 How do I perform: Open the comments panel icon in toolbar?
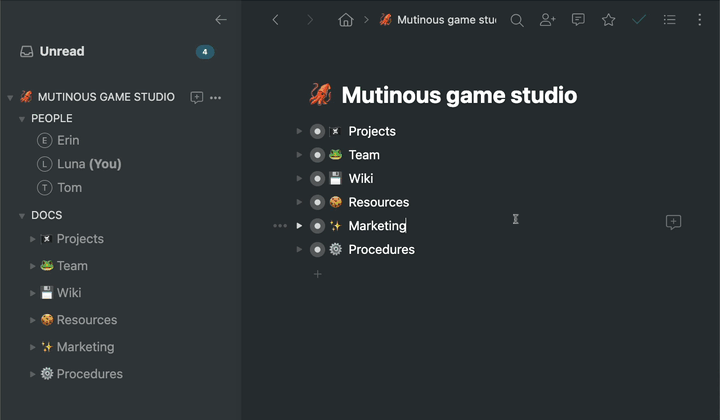578,20
